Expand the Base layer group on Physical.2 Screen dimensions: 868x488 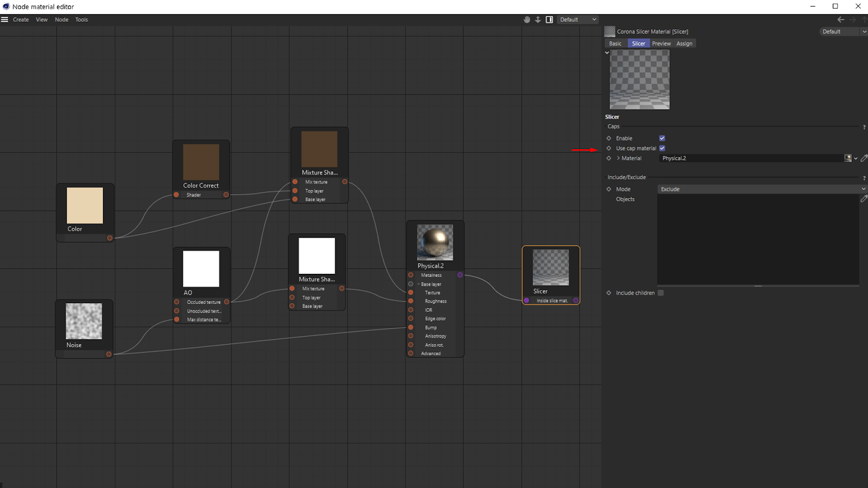pyautogui.click(x=418, y=284)
